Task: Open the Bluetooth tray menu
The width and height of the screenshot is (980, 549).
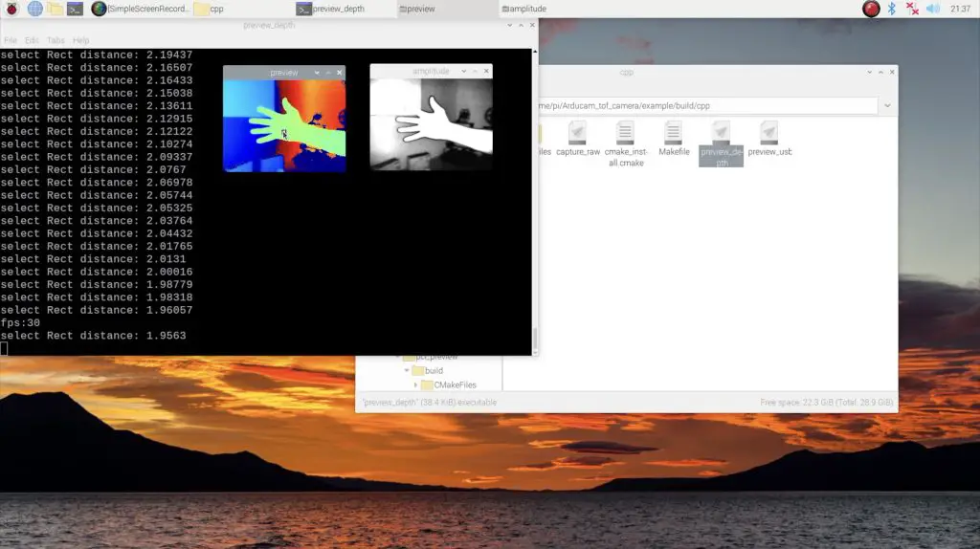Action: pyautogui.click(x=892, y=9)
